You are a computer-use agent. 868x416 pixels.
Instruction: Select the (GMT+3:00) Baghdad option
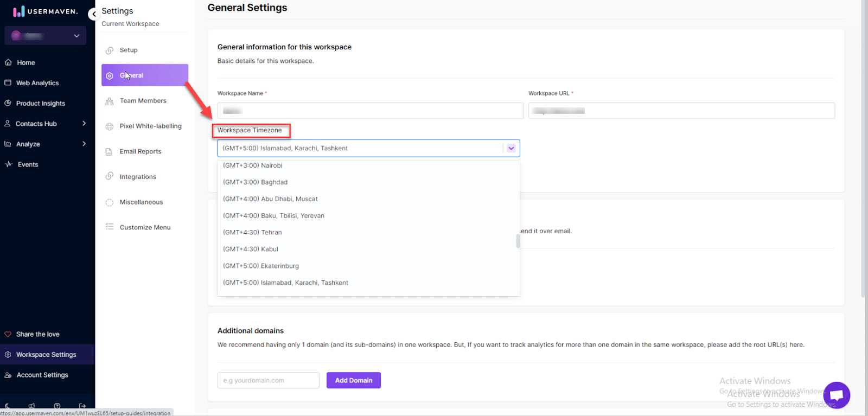click(x=368, y=182)
